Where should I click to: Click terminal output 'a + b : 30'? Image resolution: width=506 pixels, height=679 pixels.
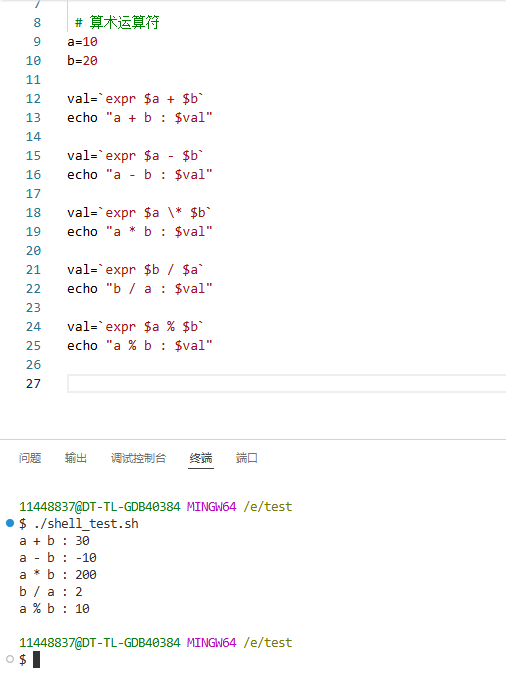point(55,540)
